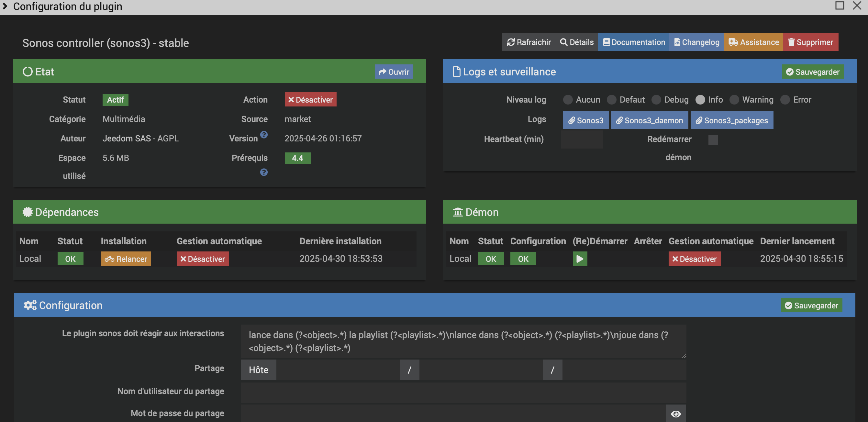
Task: Click Relancer to reinstall dependencies
Action: (126, 259)
